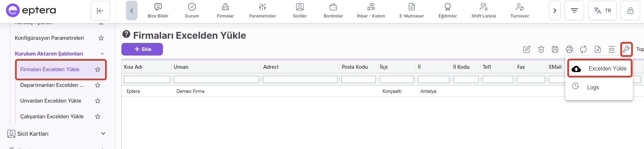Select Excelden Yükle from the popup menu
The width and height of the screenshot is (644, 149).
pyautogui.click(x=607, y=69)
